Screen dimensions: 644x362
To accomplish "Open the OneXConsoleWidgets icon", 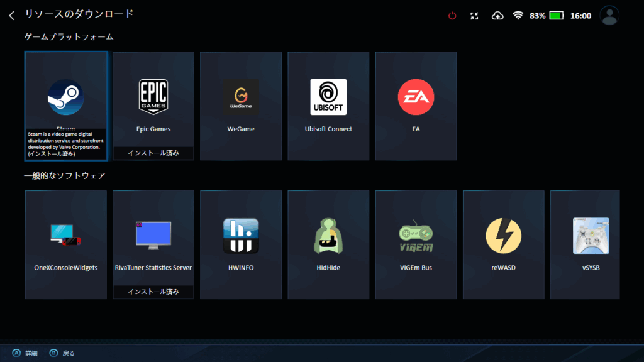I will pos(65,235).
